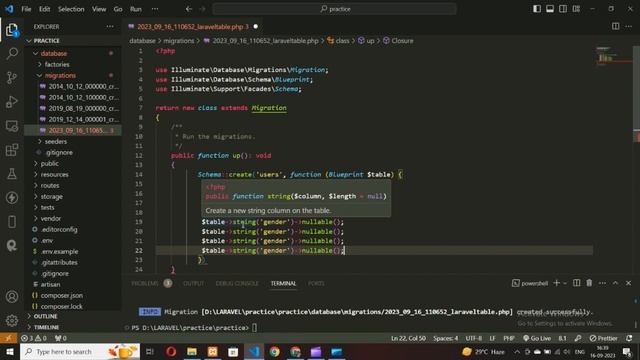Image resolution: width=640 pixels, height=360 pixels.
Task: Create a new terminal with plus icon
Action: coord(556,283)
